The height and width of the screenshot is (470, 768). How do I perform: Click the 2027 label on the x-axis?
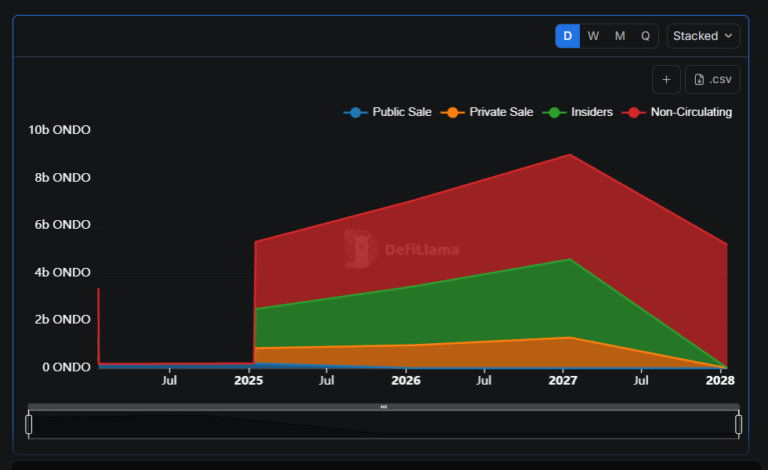[x=563, y=381]
